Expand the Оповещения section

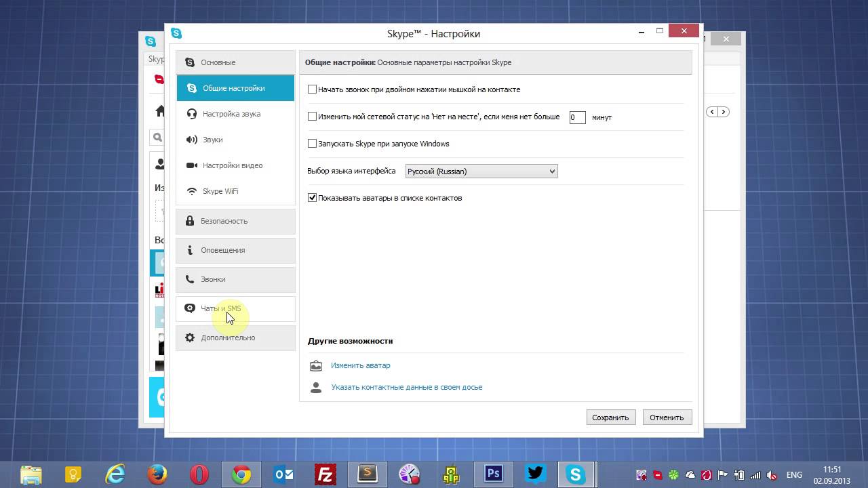click(235, 250)
